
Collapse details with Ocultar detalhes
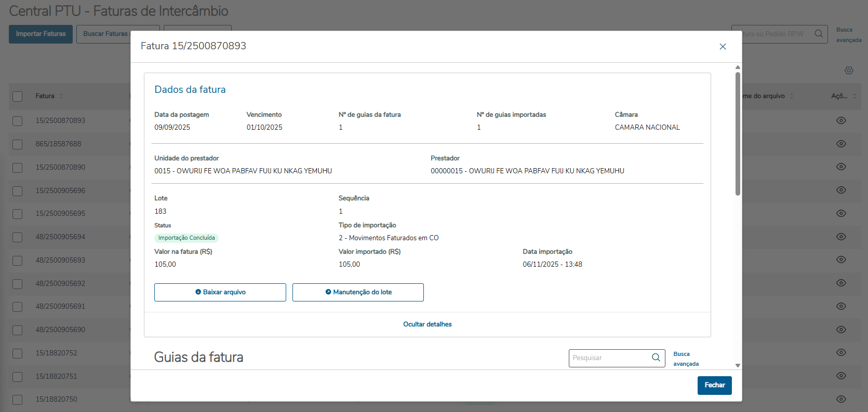427,324
